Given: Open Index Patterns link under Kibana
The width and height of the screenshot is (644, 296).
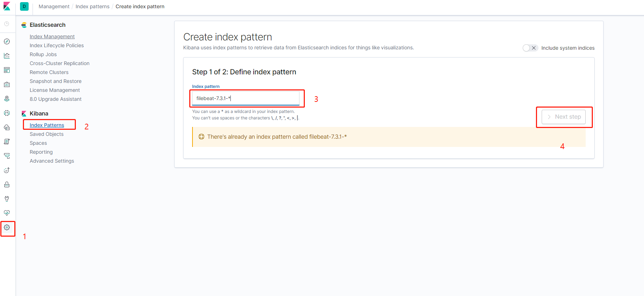Looking at the screenshot, I should click(x=47, y=125).
